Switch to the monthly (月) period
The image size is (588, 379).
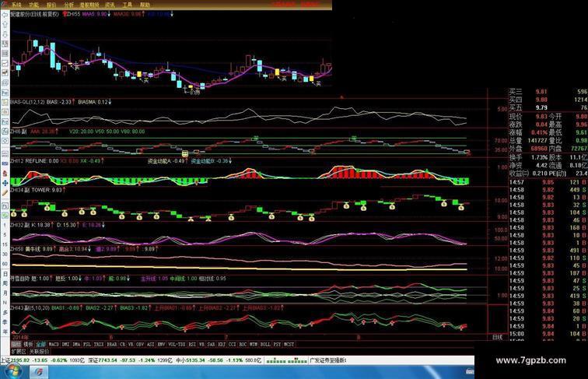point(5,293)
